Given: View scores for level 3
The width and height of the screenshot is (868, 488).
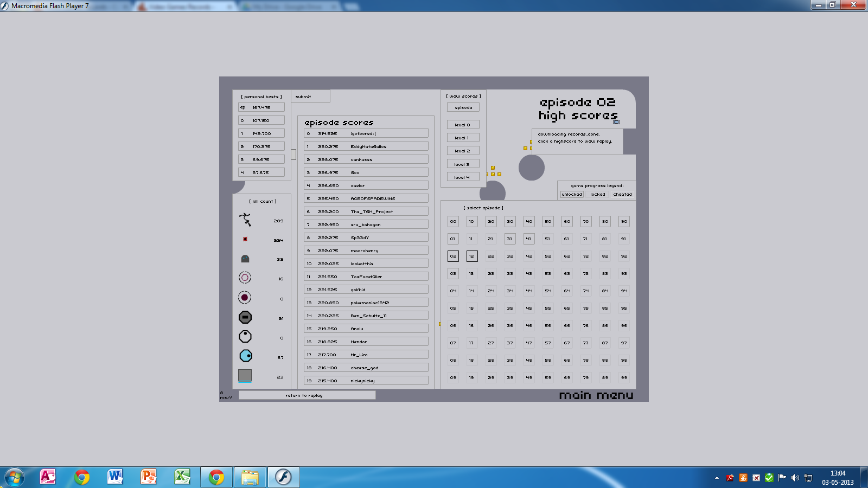Looking at the screenshot, I should tap(463, 164).
